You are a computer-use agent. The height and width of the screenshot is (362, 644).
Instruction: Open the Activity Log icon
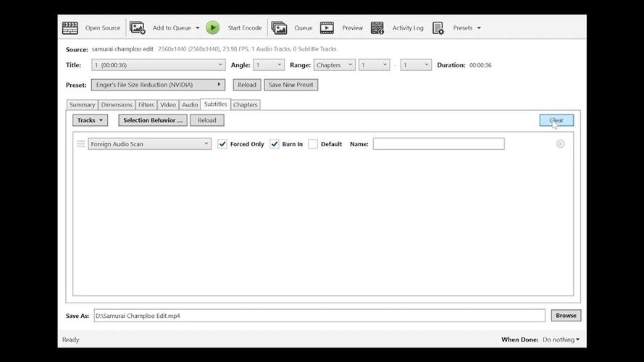click(x=377, y=28)
